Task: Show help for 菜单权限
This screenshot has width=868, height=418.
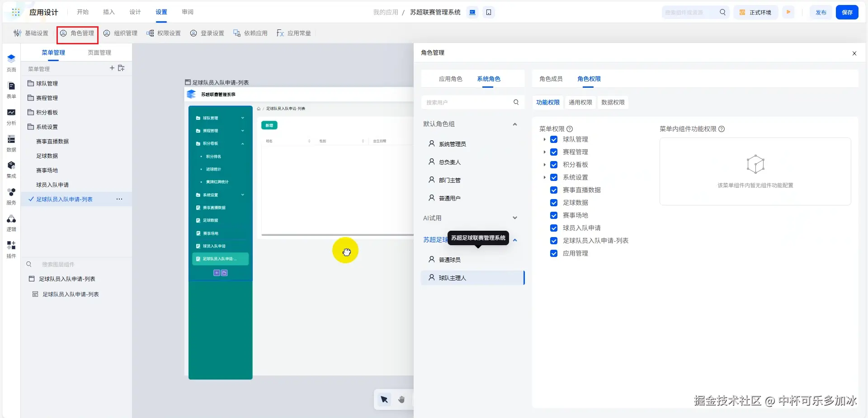Action: tap(570, 129)
